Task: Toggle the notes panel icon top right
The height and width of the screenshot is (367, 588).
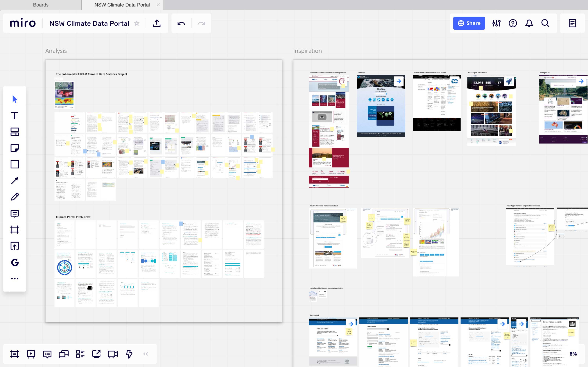Action: (572, 23)
